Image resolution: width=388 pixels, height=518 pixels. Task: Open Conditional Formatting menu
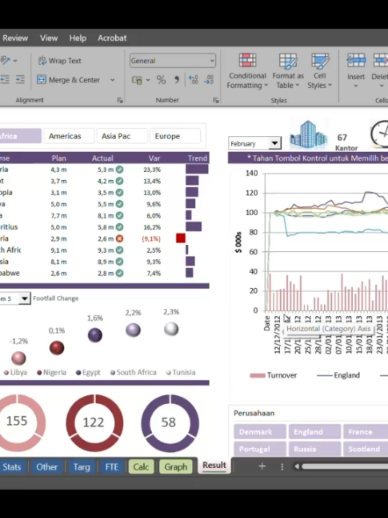pos(247,71)
